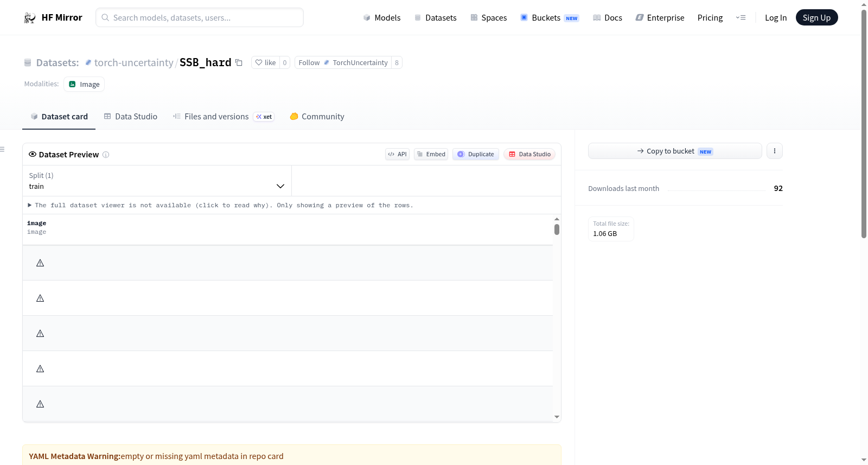Image resolution: width=868 pixels, height=465 pixels.
Task: Go to Datasets in the top navigation
Action: tap(435, 18)
